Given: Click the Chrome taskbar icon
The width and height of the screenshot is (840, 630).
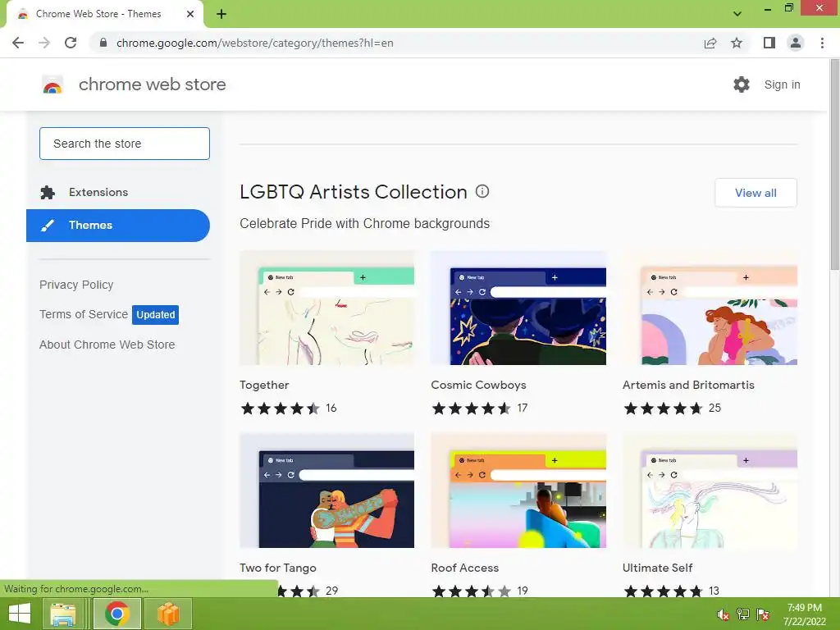Looking at the screenshot, I should pos(116,614).
